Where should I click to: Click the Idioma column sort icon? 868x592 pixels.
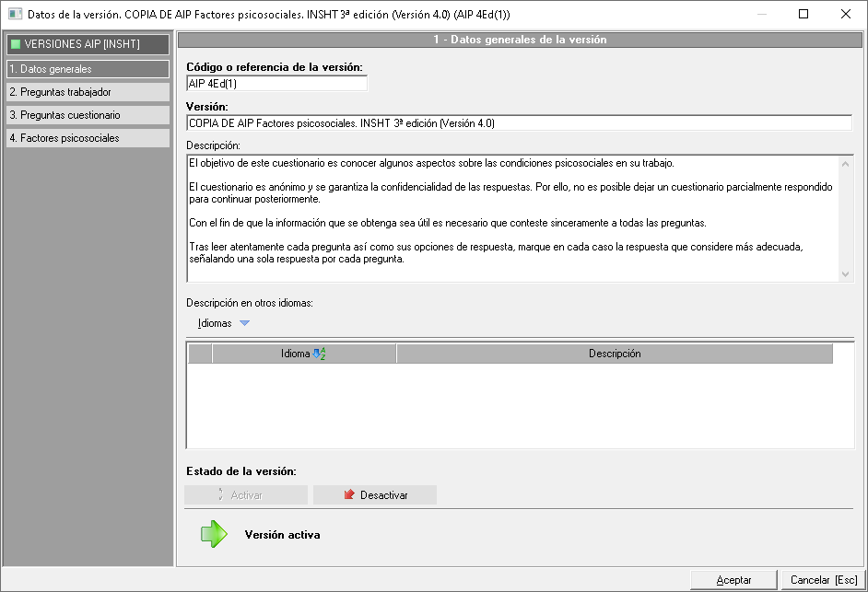coord(319,354)
